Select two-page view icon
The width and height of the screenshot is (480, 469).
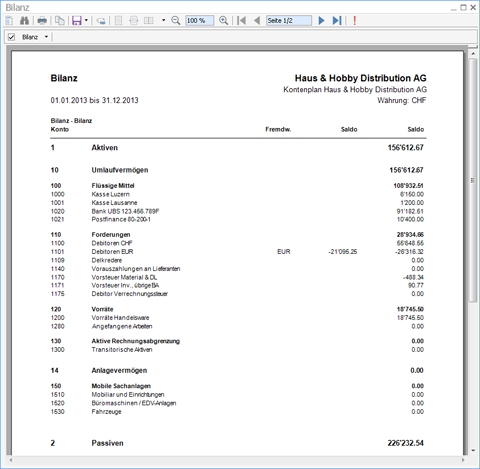tap(149, 21)
